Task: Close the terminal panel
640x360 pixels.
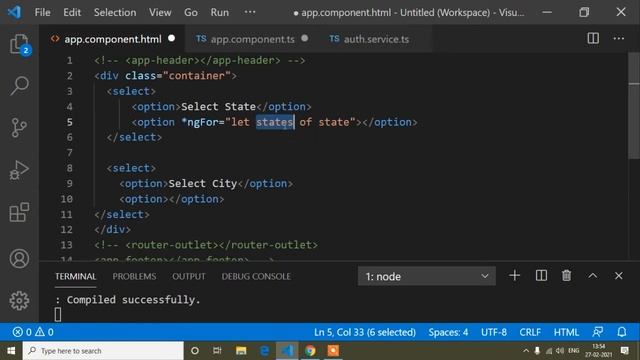Action: tap(619, 276)
